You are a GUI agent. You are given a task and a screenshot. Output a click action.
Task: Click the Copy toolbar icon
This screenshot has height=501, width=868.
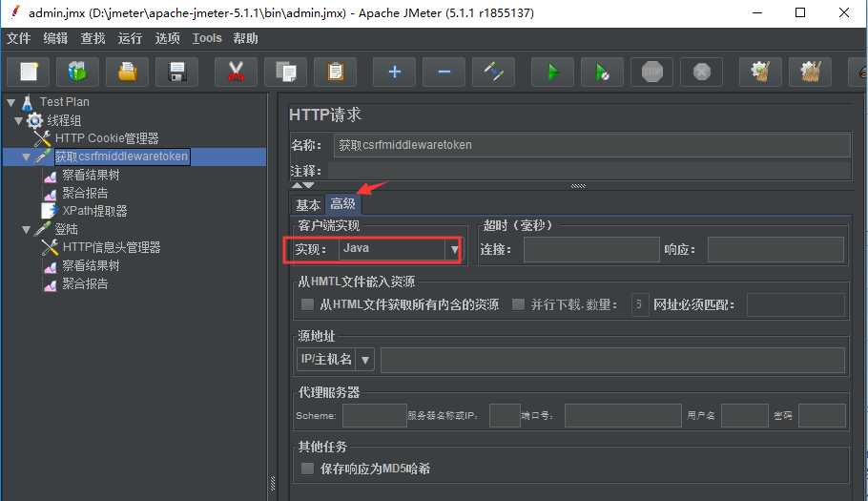(x=285, y=72)
